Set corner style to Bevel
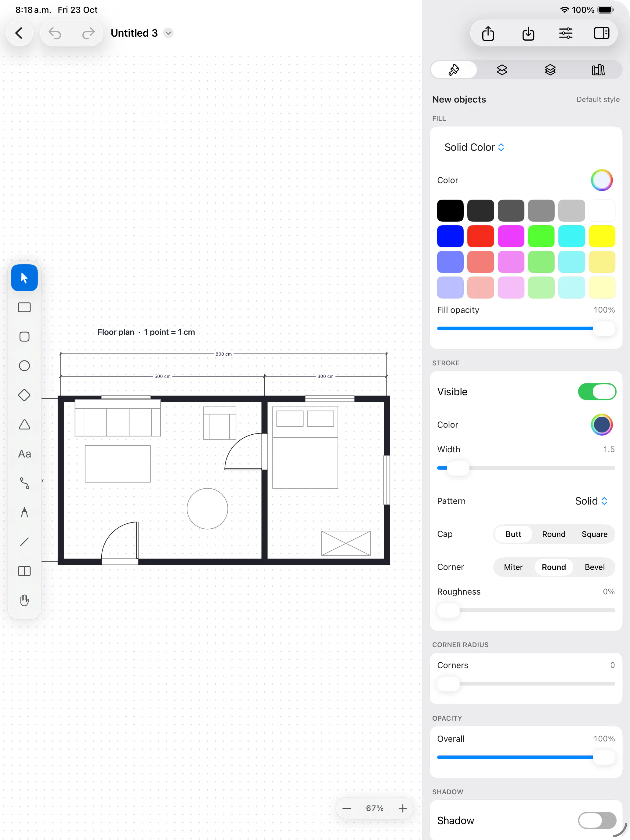This screenshot has height=840, width=630. (x=594, y=567)
